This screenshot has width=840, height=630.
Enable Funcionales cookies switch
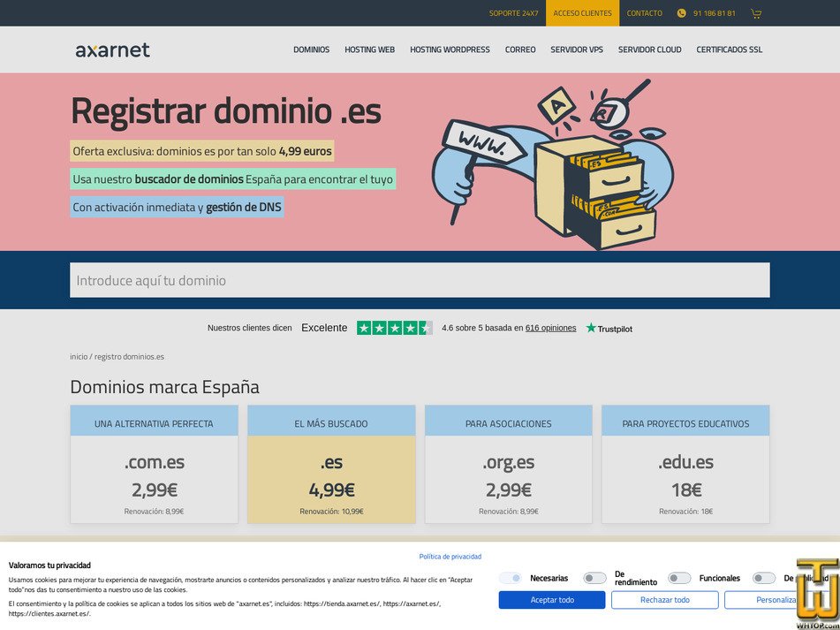click(x=679, y=578)
